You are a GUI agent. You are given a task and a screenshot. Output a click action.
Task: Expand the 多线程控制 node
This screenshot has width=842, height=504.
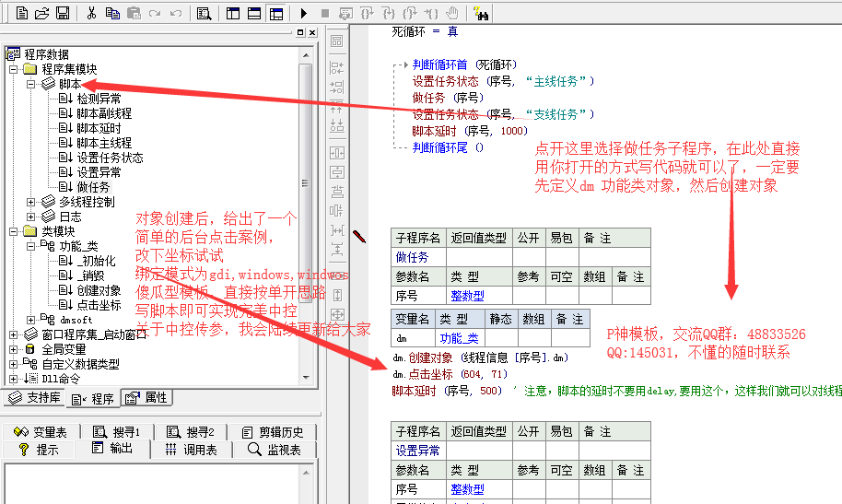click(x=30, y=202)
